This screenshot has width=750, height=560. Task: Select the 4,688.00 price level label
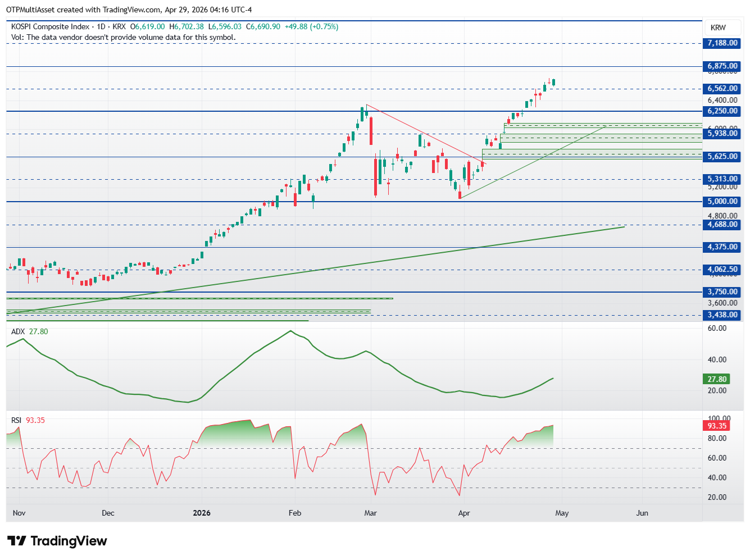tap(722, 225)
